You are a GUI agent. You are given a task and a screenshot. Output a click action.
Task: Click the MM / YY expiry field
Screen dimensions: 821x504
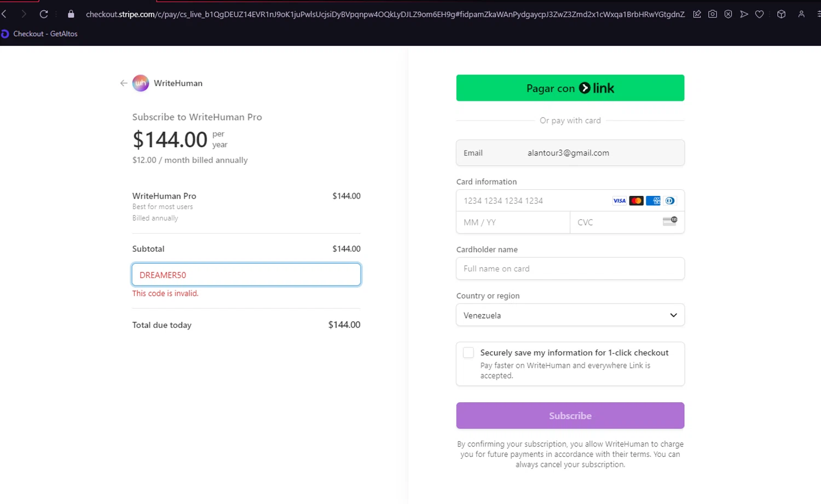point(513,223)
